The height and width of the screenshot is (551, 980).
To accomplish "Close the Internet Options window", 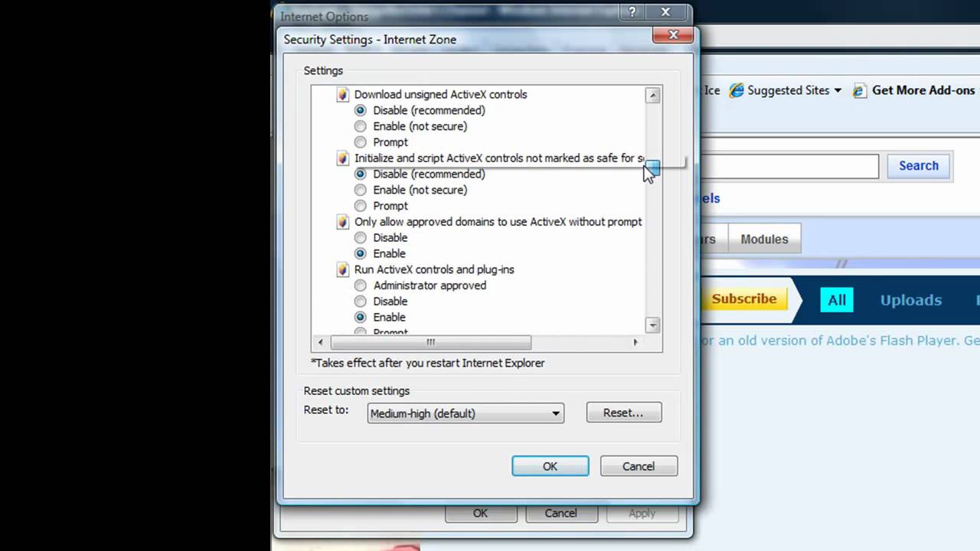I will (666, 12).
